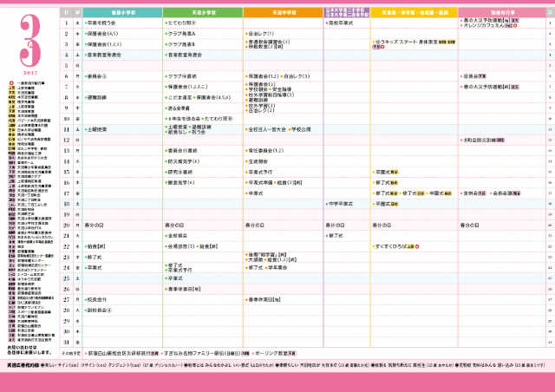Viewport: 555px width, 392px height.
Task: Click 全校百人一首大会 on day 11
Action: (x=267, y=129)
